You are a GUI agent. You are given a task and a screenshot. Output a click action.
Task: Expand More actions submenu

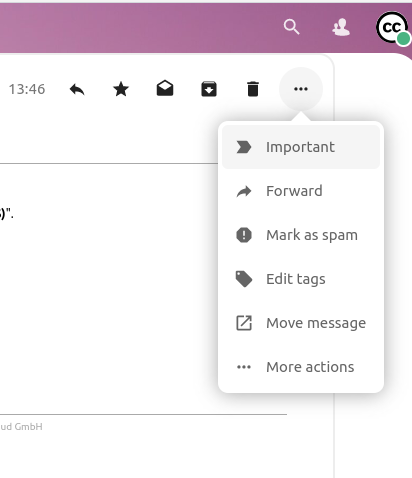pos(301,367)
